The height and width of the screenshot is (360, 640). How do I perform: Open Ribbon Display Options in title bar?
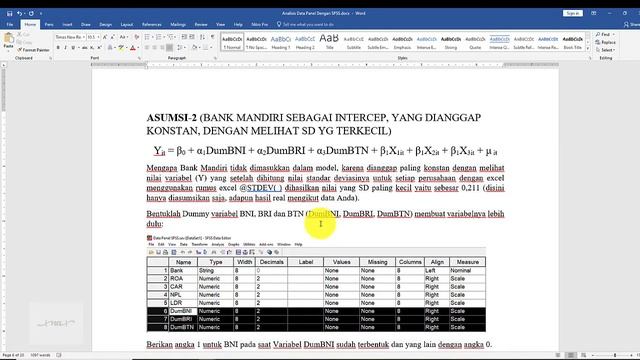click(x=593, y=13)
